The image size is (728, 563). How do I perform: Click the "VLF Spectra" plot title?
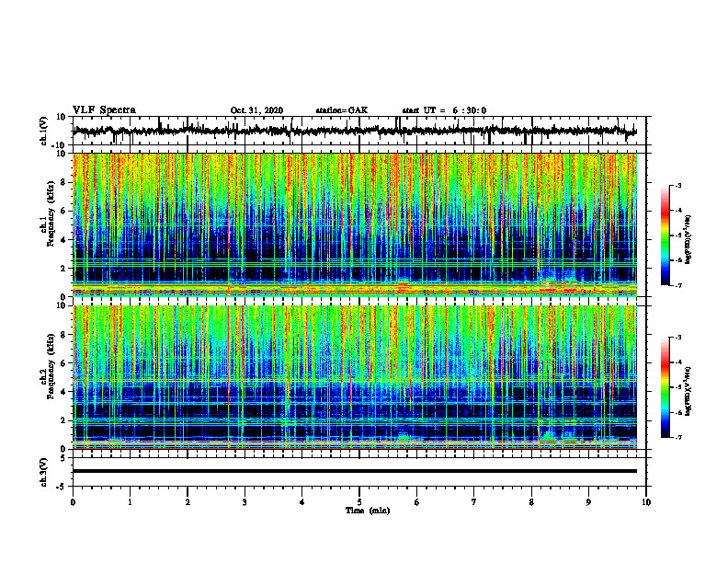click(104, 110)
